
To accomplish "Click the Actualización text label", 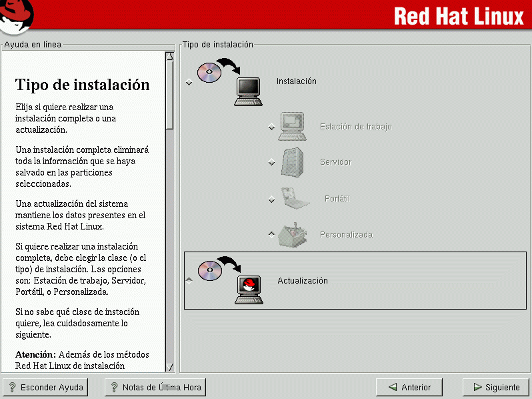I will 303,281.
